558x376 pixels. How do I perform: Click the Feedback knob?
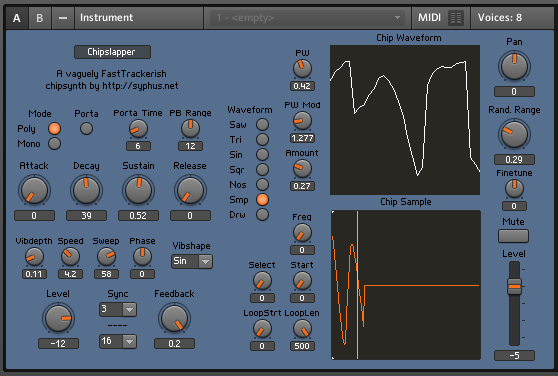(174, 318)
